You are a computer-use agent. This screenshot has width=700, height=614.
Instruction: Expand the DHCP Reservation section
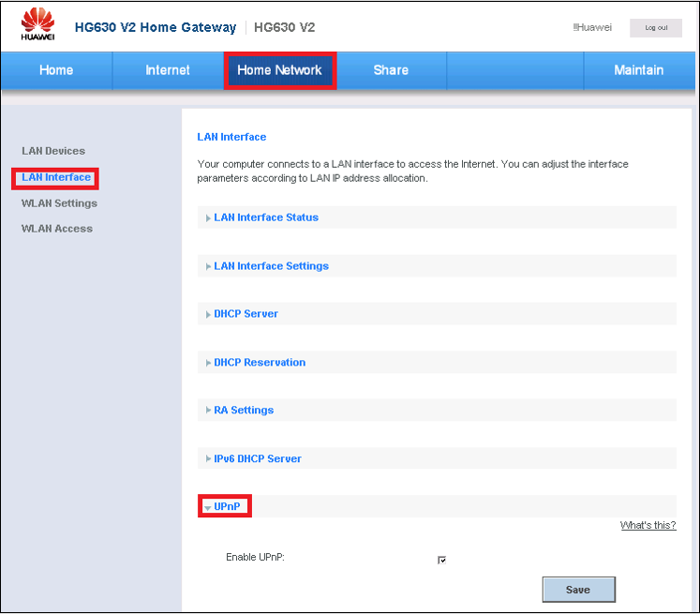coord(260,363)
